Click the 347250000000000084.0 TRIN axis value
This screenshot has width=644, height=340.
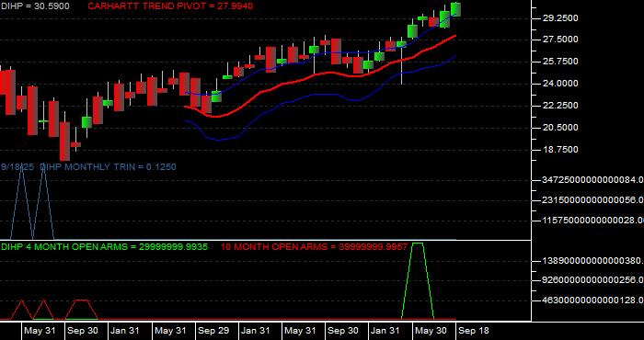pyautogui.click(x=593, y=179)
